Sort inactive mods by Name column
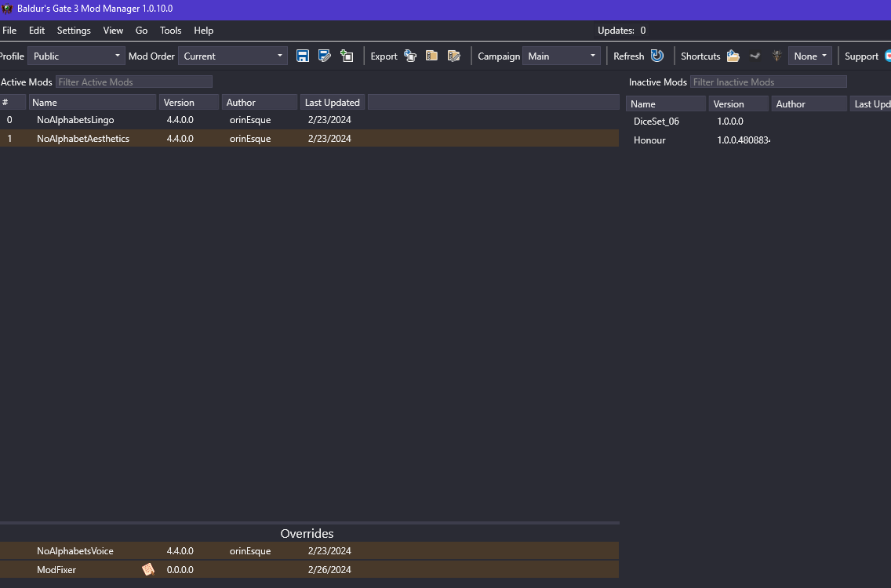This screenshot has width=891, height=588. click(x=666, y=104)
